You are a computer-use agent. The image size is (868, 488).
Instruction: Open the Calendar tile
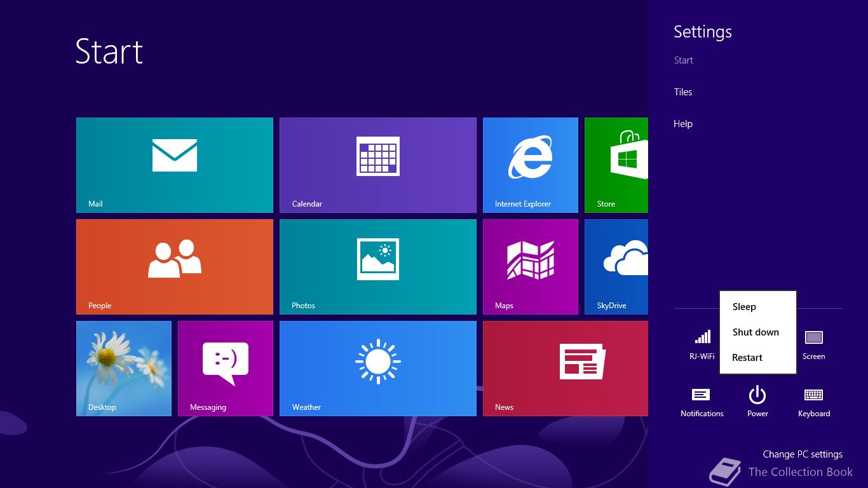(x=378, y=165)
